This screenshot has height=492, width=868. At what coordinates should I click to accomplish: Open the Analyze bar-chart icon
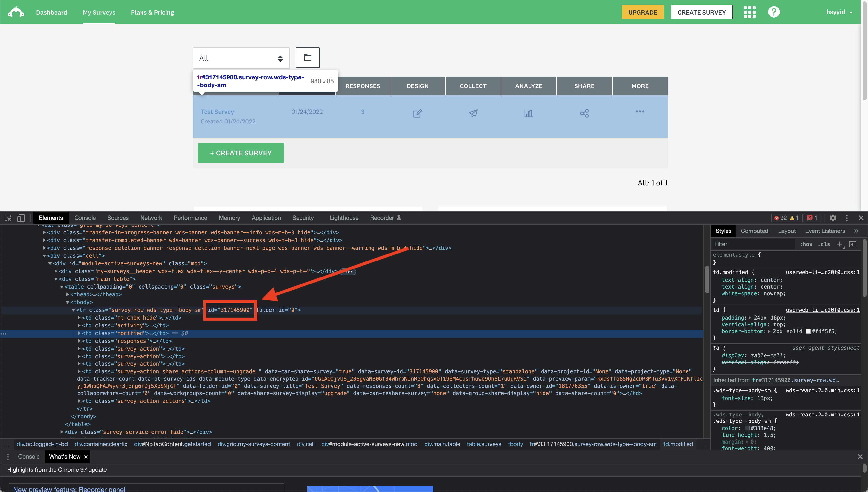point(529,113)
